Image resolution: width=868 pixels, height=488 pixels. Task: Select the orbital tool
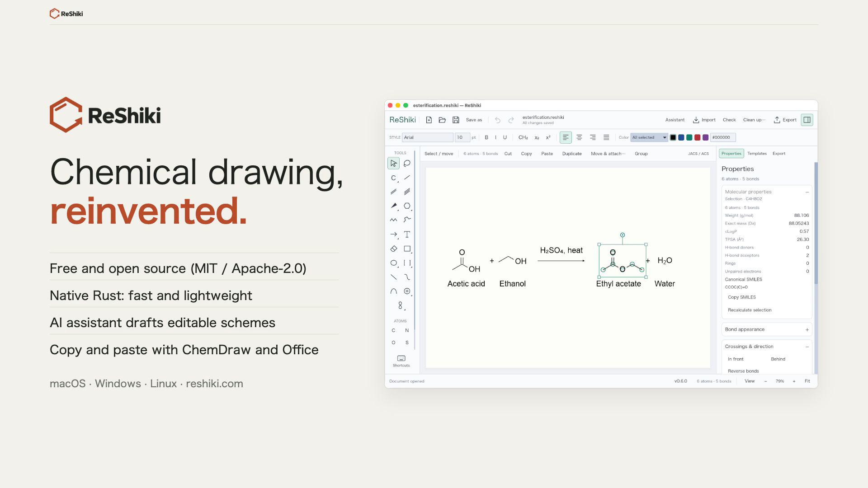pyautogui.click(x=400, y=305)
